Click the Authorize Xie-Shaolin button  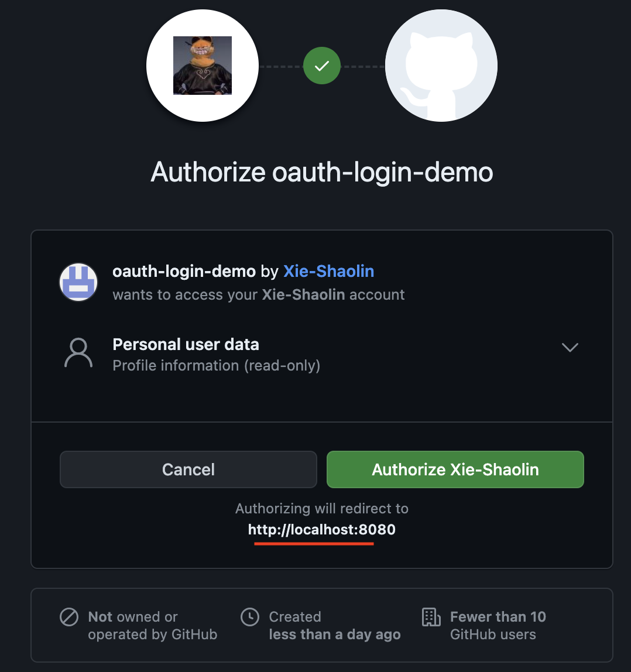[455, 469]
